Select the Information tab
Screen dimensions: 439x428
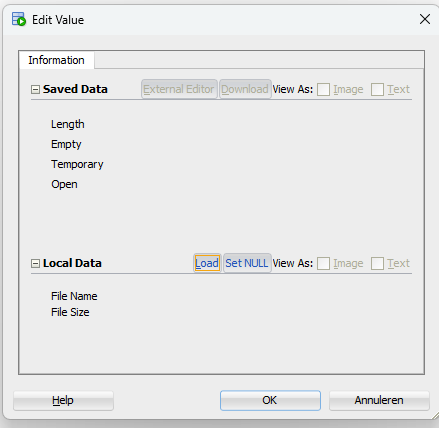[56, 60]
